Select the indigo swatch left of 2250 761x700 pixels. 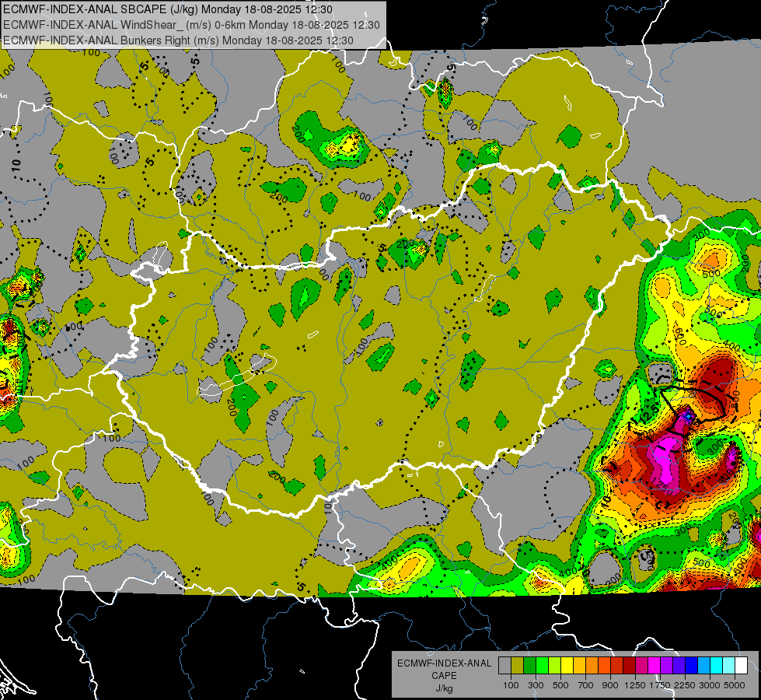pyautogui.click(x=679, y=666)
